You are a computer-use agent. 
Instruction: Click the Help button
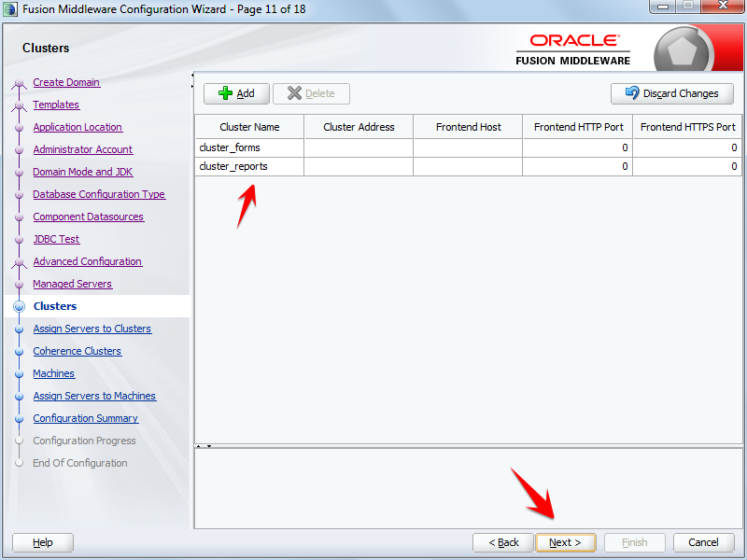42,542
